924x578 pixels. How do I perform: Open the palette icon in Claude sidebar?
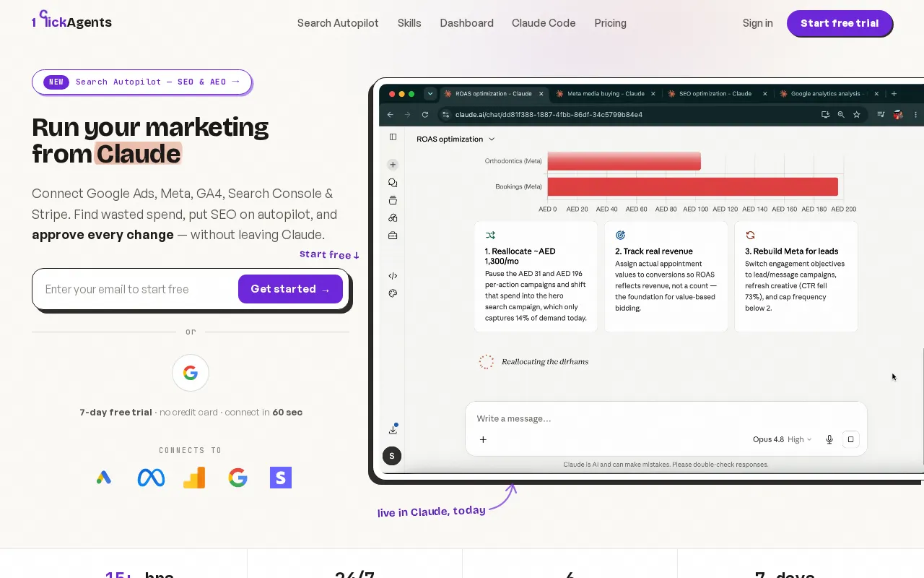pos(393,293)
